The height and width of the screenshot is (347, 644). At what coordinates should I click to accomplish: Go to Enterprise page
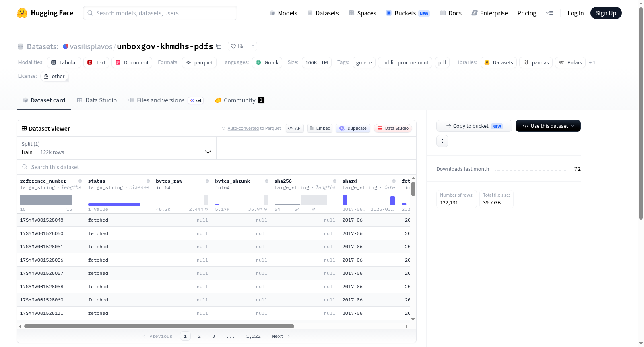coord(489,13)
